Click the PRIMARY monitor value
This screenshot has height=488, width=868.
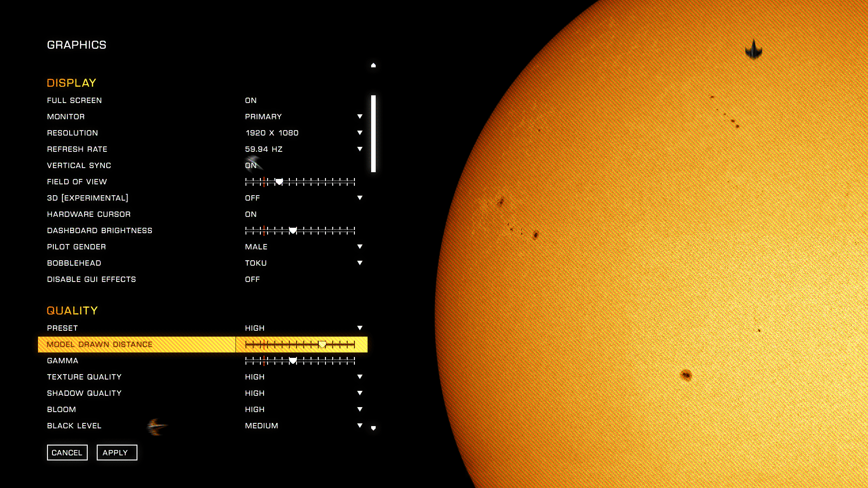264,117
